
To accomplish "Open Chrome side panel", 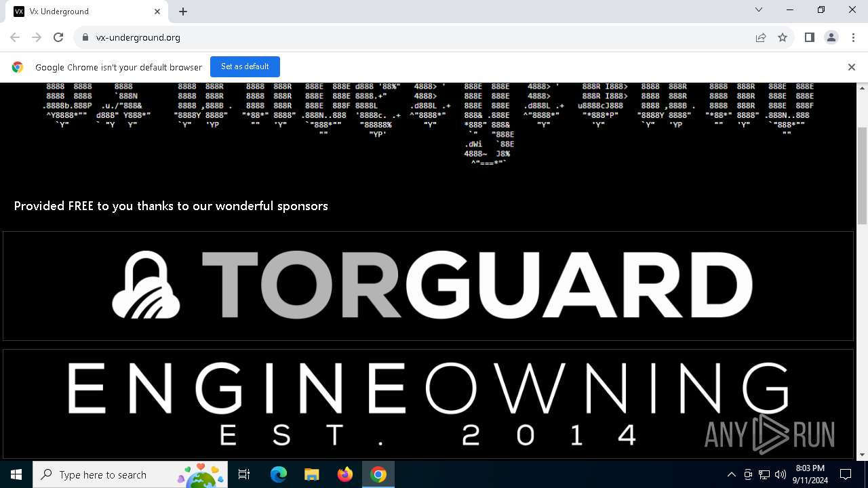I will point(809,37).
